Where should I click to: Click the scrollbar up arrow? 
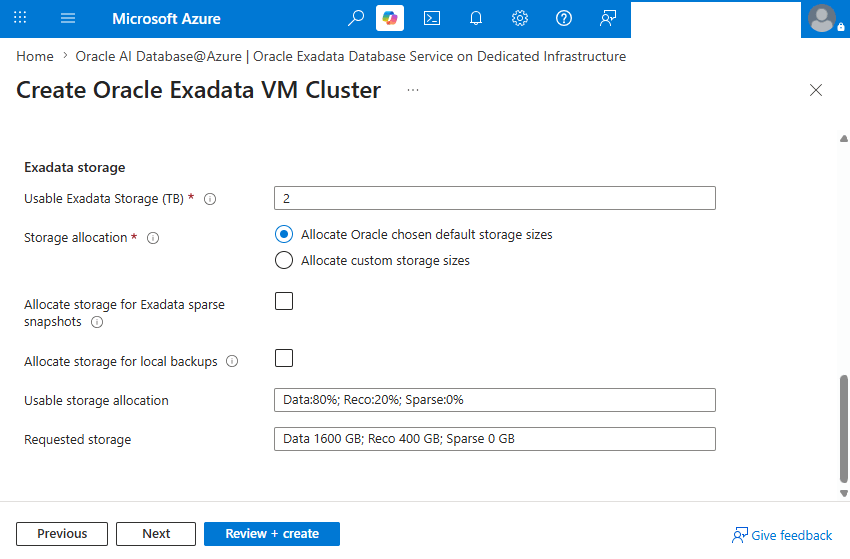[843, 139]
